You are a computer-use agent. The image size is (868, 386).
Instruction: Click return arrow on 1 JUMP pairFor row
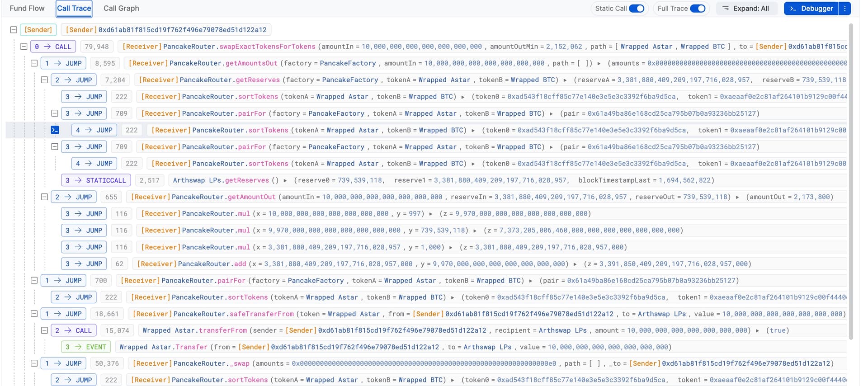pos(531,281)
